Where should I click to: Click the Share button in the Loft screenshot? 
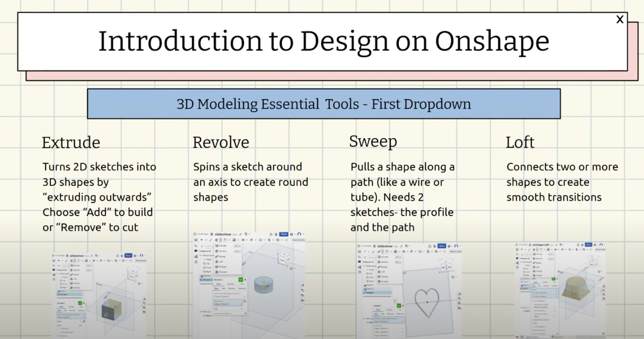tap(589, 245)
